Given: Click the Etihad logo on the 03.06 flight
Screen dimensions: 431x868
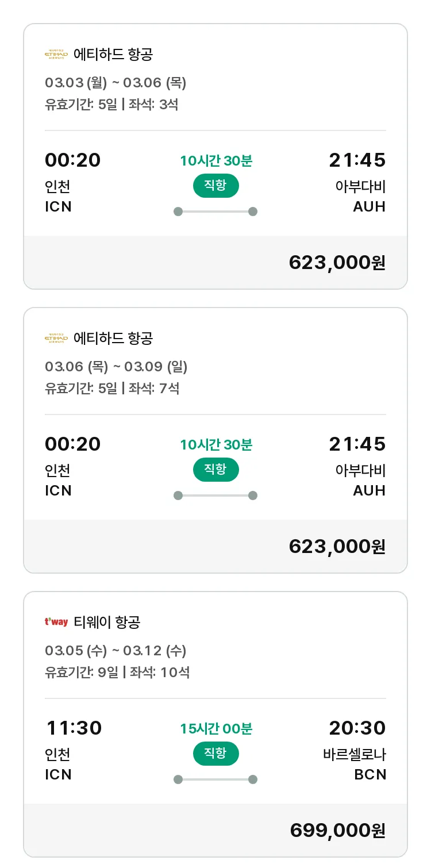Looking at the screenshot, I should click(x=56, y=339).
